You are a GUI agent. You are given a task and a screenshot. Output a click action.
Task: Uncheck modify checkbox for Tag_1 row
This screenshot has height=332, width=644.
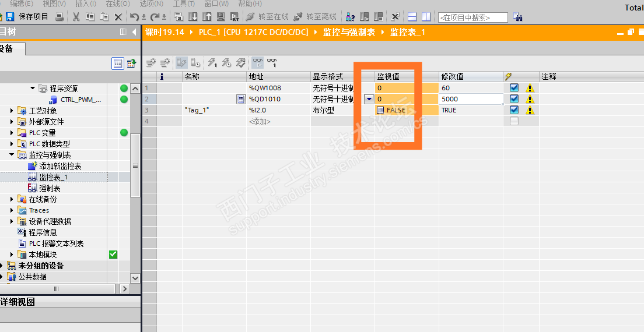click(x=514, y=110)
